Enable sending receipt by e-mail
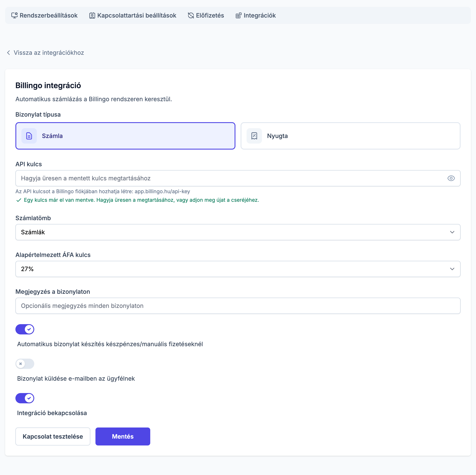 pyautogui.click(x=25, y=364)
